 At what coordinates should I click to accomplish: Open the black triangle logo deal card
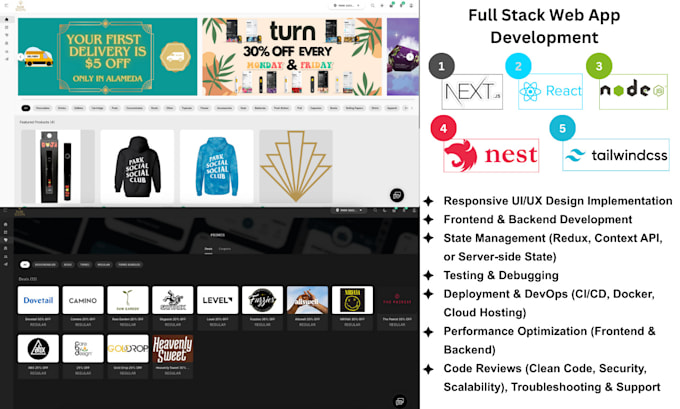coord(38,356)
